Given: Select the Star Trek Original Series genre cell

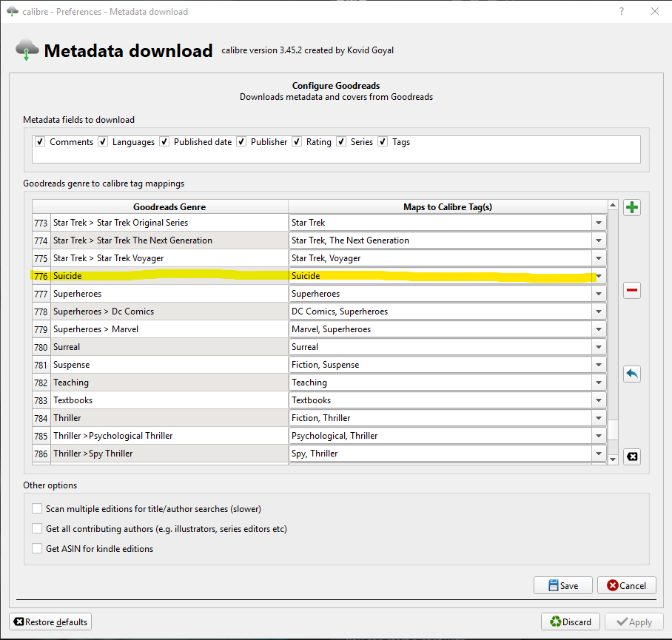Looking at the screenshot, I should pos(169,223).
